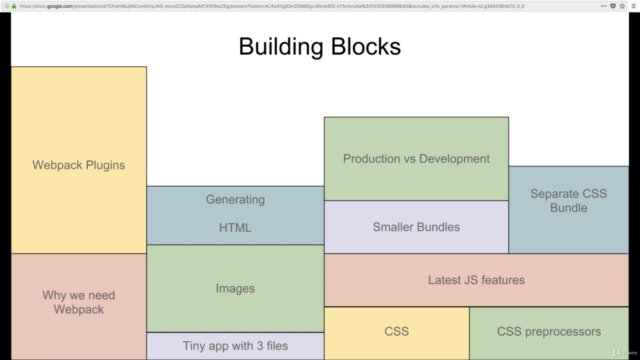Select the "Latest JS features" block

point(476,280)
